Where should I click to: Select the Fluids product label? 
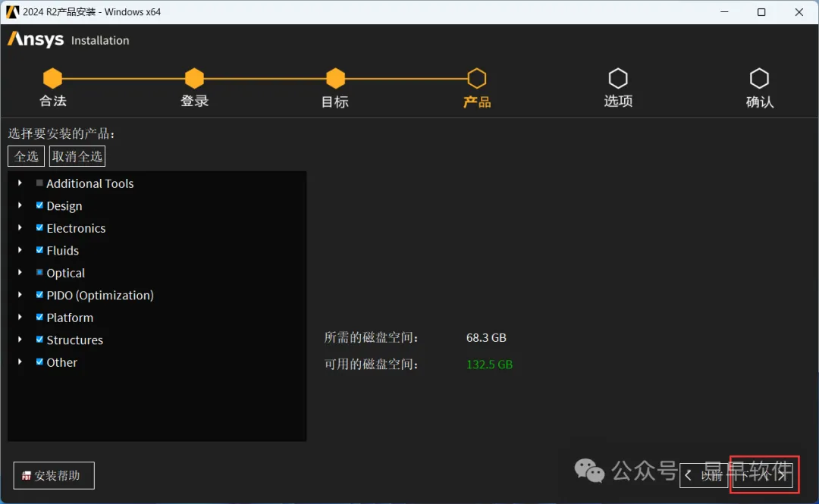63,251
